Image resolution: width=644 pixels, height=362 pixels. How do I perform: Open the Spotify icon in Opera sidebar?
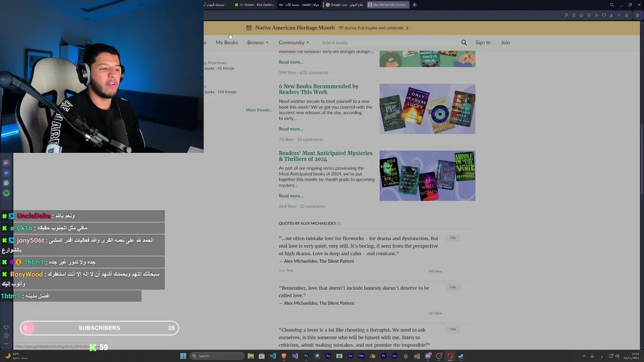click(6, 193)
